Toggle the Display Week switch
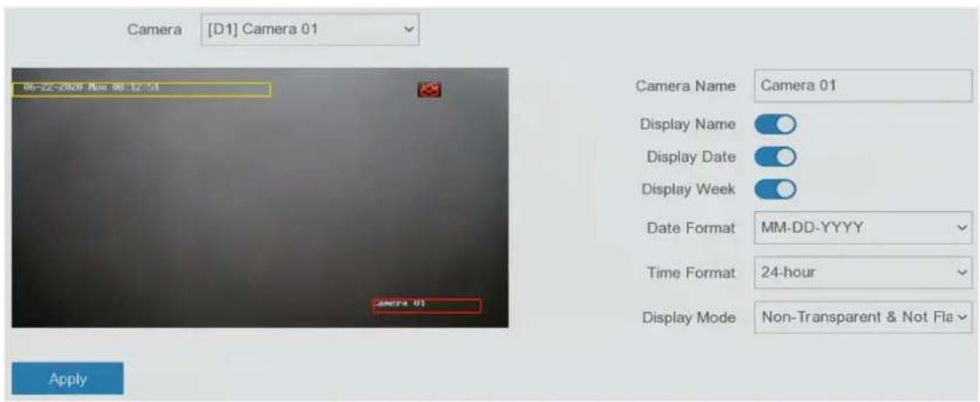 (775, 188)
